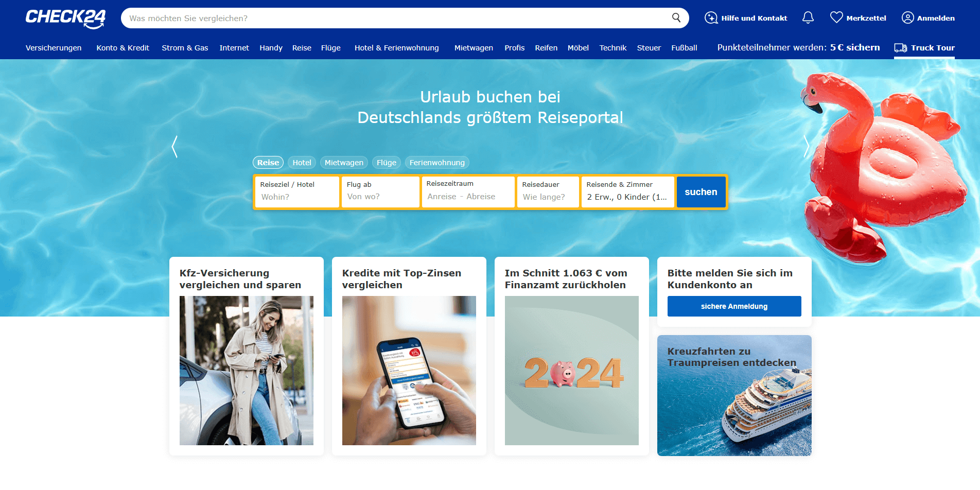Click the suchen button
The height and width of the screenshot is (490, 980).
(701, 192)
